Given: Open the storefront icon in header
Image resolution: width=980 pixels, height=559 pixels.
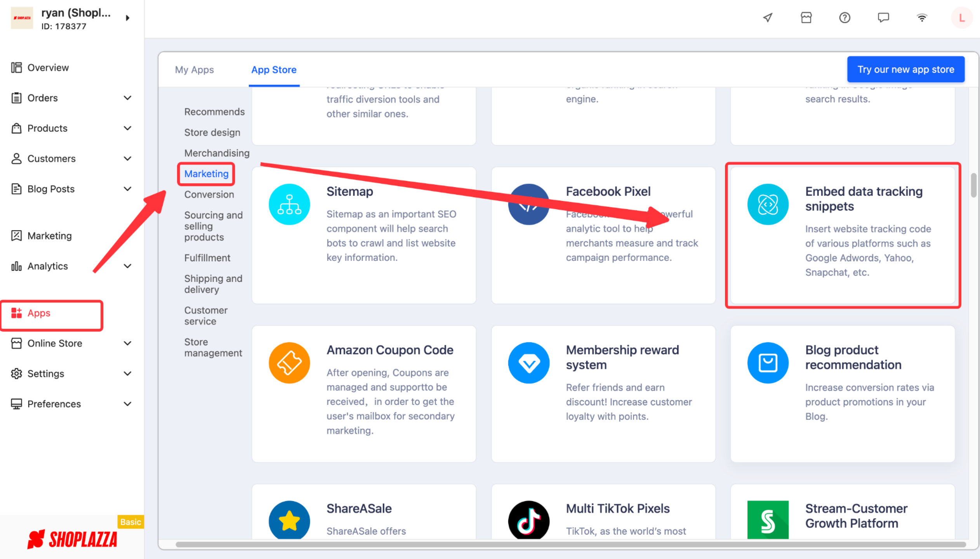Looking at the screenshot, I should coord(806,17).
